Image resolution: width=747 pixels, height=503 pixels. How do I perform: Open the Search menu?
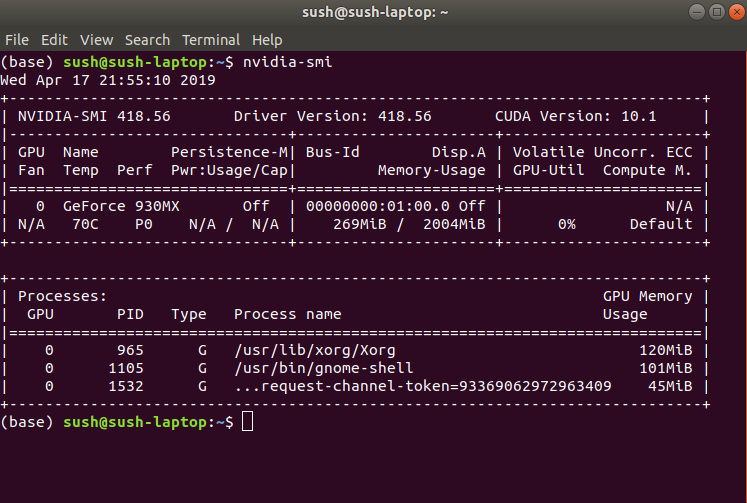[x=147, y=40]
